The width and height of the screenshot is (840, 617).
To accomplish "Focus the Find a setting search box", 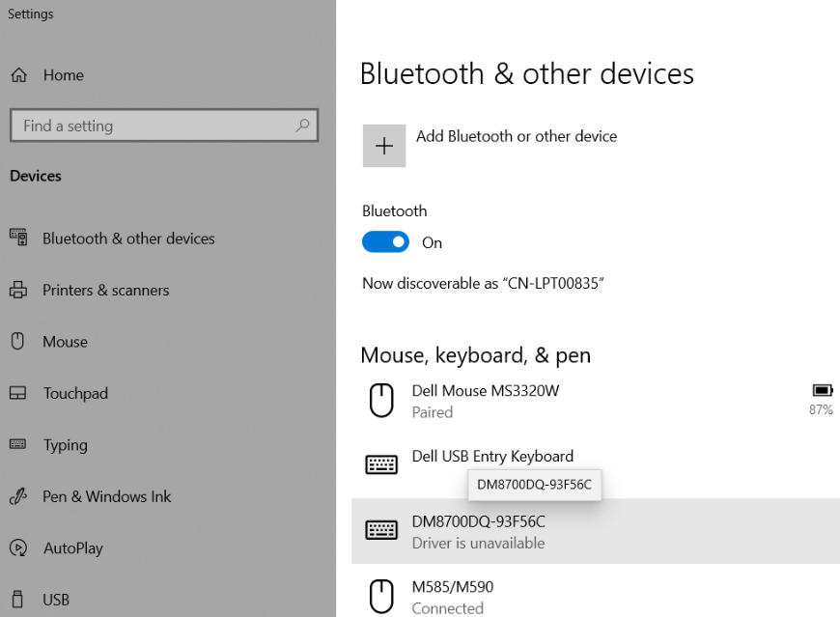I will click(x=164, y=126).
